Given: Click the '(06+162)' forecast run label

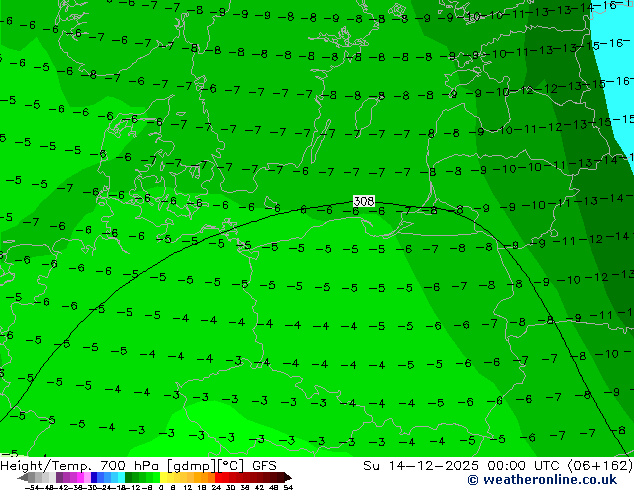Looking at the screenshot, I should coord(600,466).
